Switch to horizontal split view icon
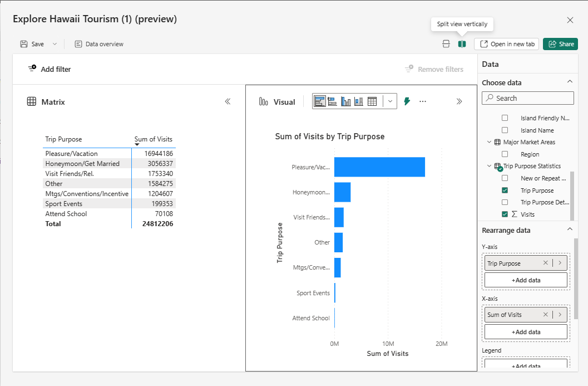The image size is (588, 386). click(446, 44)
